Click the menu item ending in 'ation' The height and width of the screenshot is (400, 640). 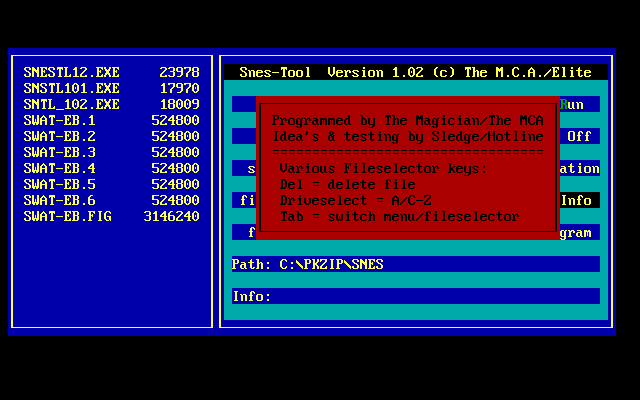579,168
